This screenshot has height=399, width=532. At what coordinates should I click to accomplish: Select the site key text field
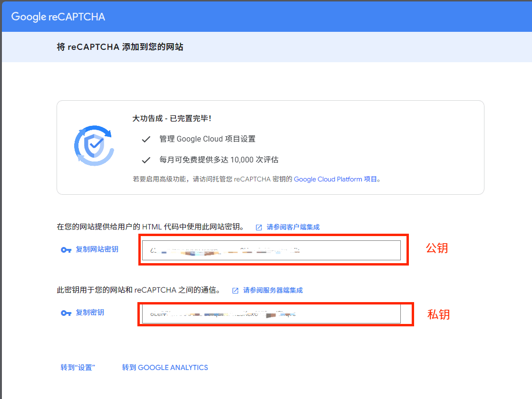tap(271, 250)
